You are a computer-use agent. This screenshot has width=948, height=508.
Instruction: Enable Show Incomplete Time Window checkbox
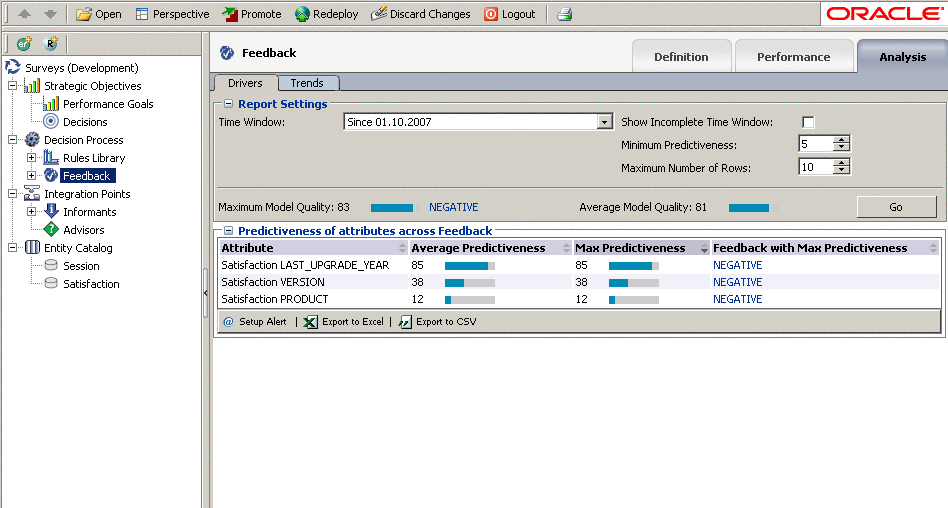(x=808, y=122)
